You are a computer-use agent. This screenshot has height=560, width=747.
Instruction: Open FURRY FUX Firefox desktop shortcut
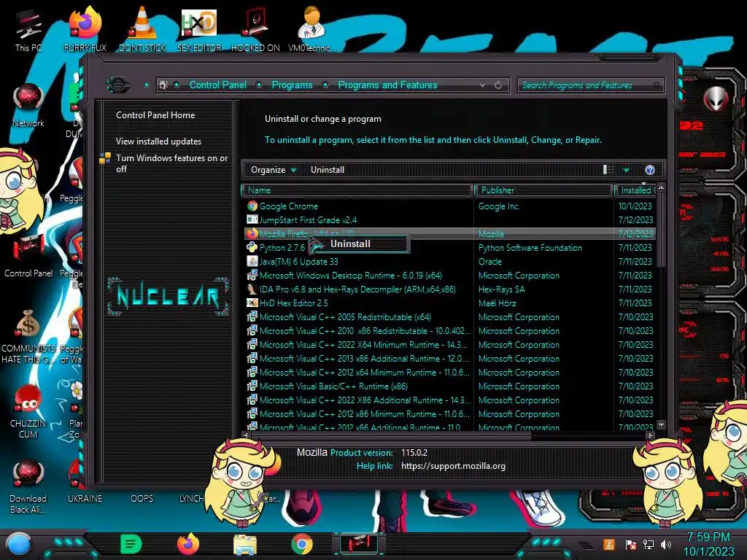pyautogui.click(x=85, y=31)
